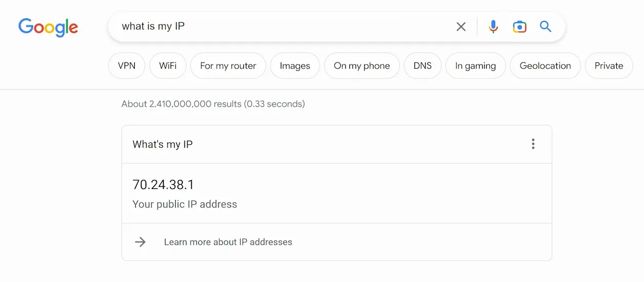The image size is (644, 282).
Task: Select the DNS filter chip
Action: pos(423,66)
